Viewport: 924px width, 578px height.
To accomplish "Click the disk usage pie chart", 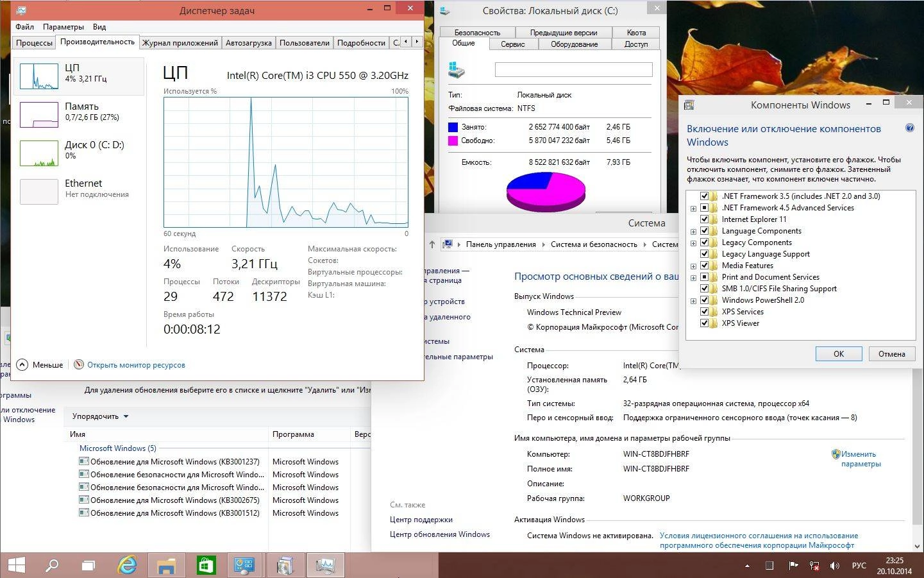I will [x=546, y=192].
